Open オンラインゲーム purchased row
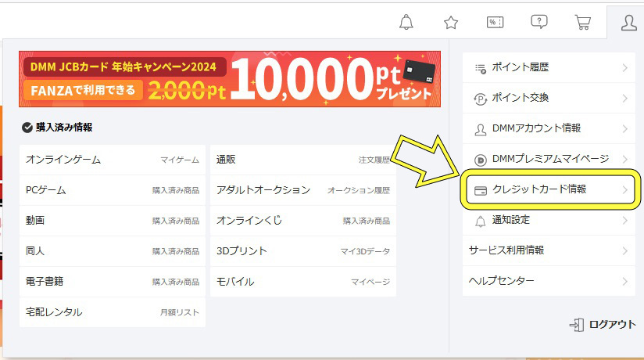 112,160
